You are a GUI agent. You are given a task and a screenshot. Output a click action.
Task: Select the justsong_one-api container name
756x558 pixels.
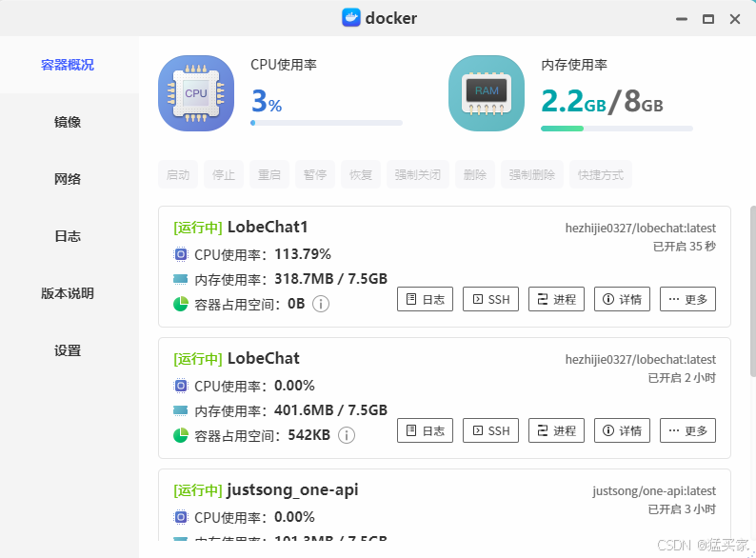coord(292,490)
